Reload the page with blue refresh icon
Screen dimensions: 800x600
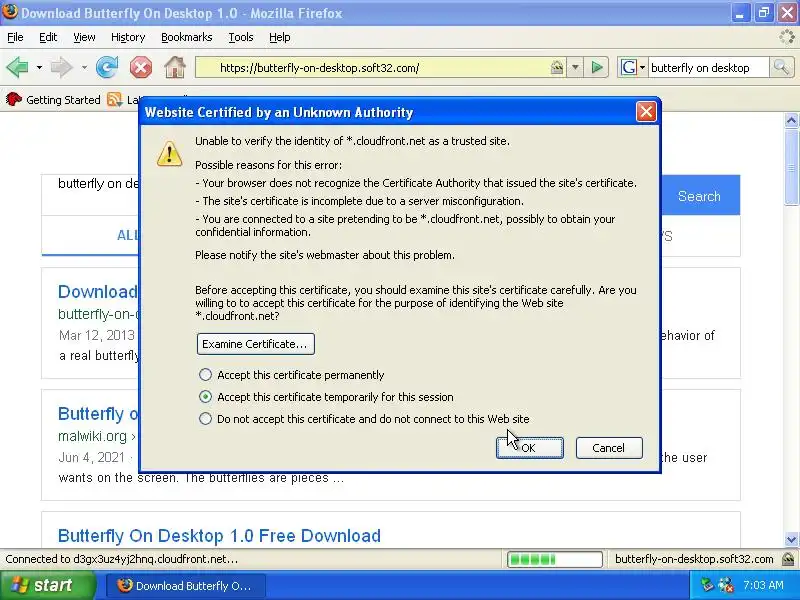pos(107,67)
